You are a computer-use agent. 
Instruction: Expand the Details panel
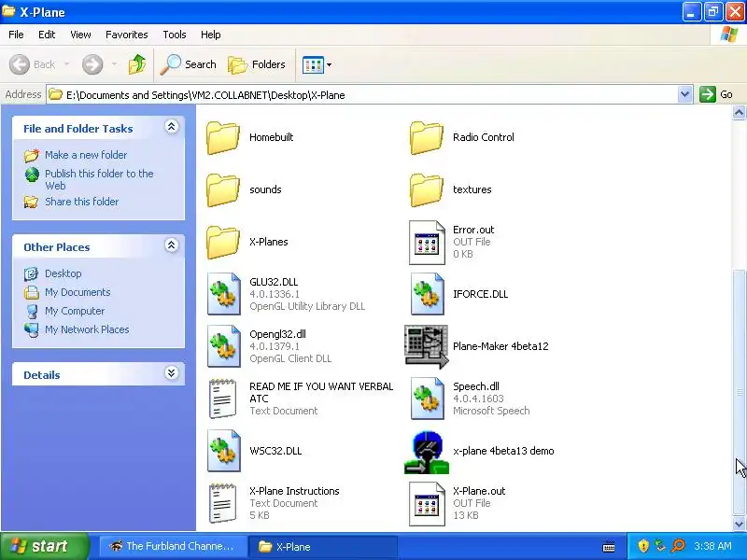[x=172, y=372]
